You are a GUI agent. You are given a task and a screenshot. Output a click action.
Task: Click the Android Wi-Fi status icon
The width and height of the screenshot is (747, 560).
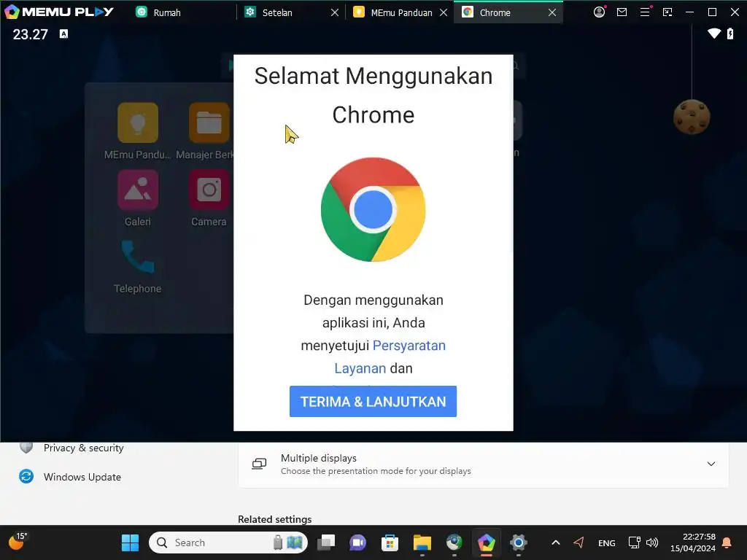713,34
